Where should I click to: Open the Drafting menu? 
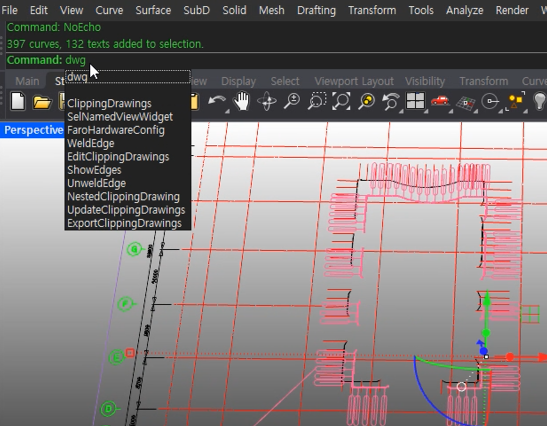click(x=316, y=10)
